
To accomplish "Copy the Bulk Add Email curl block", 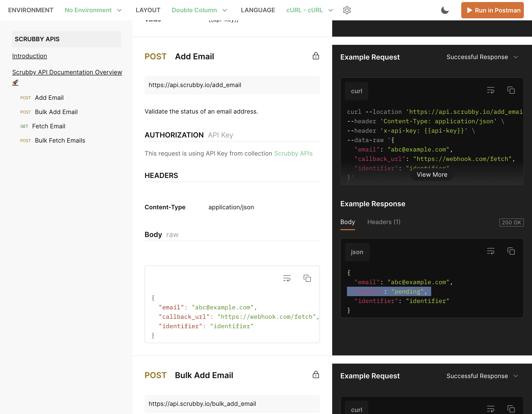I will [511, 409].
